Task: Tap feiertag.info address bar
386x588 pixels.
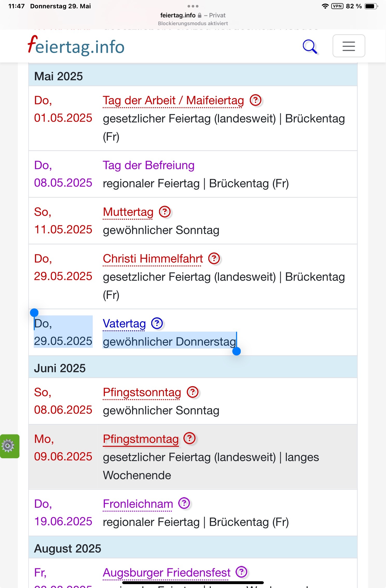Action: pyautogui.click(x=193, y=15)
